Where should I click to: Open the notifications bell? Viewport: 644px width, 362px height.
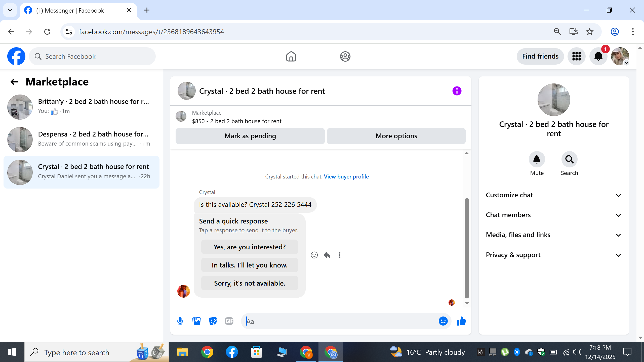point(598,56)
